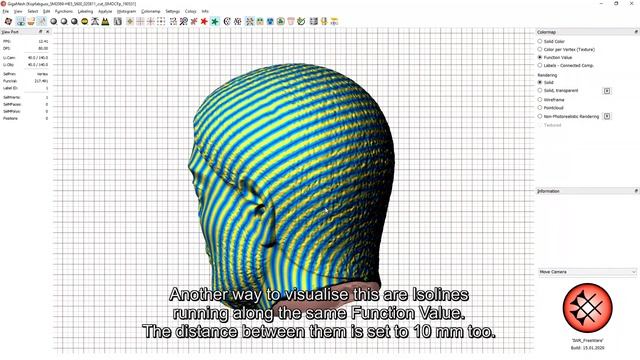Select Color per Vertex (Texture) option
The width and height of the screenshot is (640, 360).
[x=540, y=49]
